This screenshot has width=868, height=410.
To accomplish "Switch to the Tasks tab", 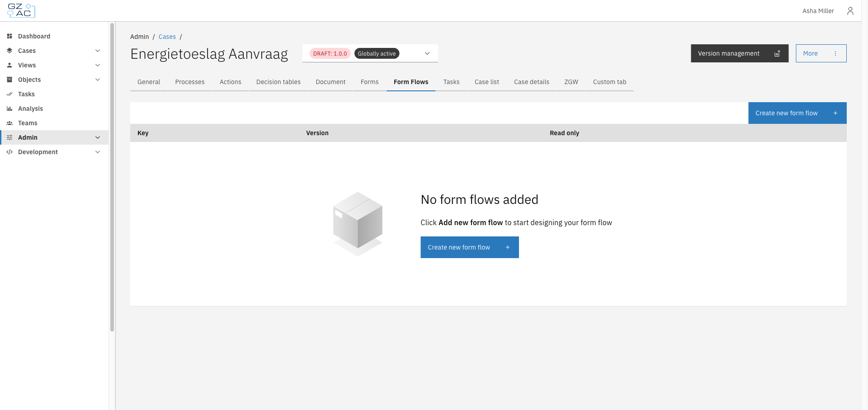I will (x=451, y=82).
